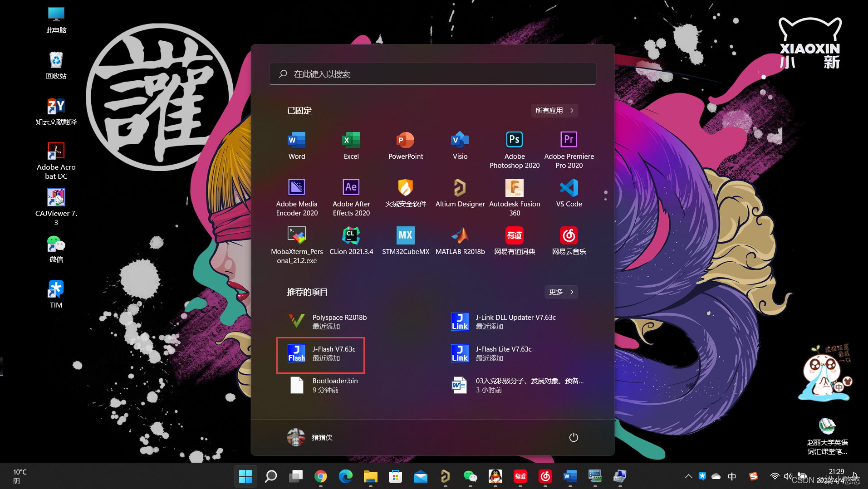Click the Windows Start taskbar button
This screenshot has width=868, height=489.
coord(245,476)
